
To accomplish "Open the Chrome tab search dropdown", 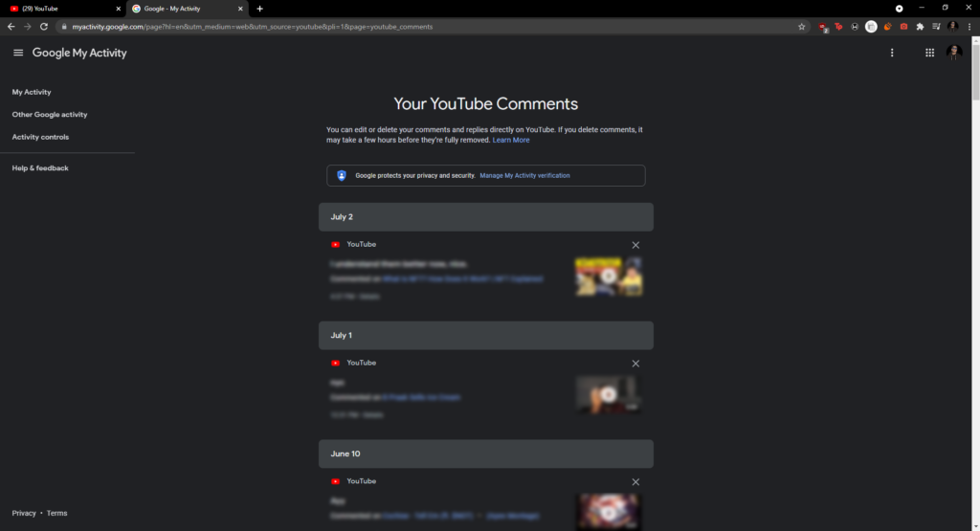I will pos(899,9).
